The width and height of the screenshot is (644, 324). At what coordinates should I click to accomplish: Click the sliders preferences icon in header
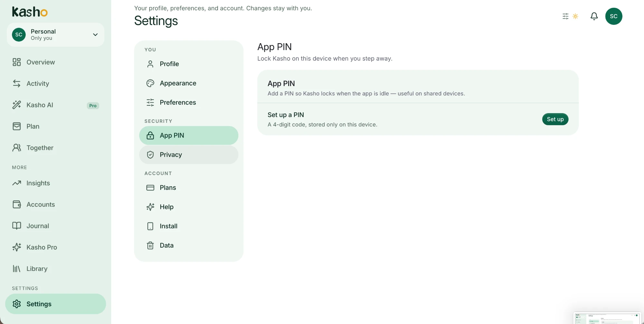pyautogui.click(x=565, y=16)
